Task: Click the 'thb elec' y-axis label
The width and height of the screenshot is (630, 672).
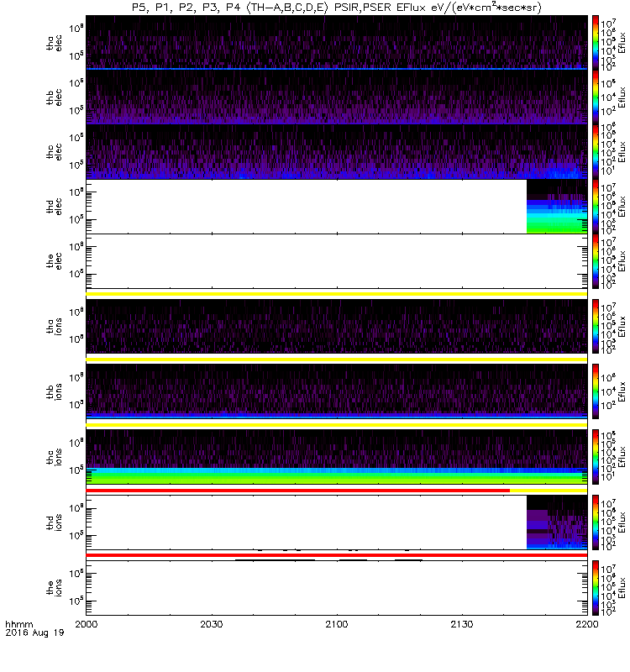Action: 54,97
